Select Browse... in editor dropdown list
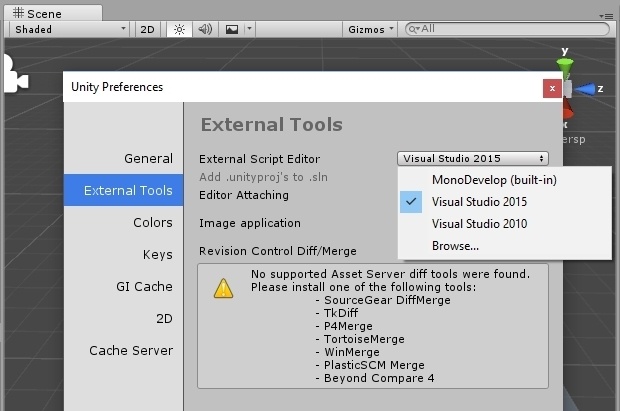The width and height of the screenshot is (620, 411). (x=505, y=246)
